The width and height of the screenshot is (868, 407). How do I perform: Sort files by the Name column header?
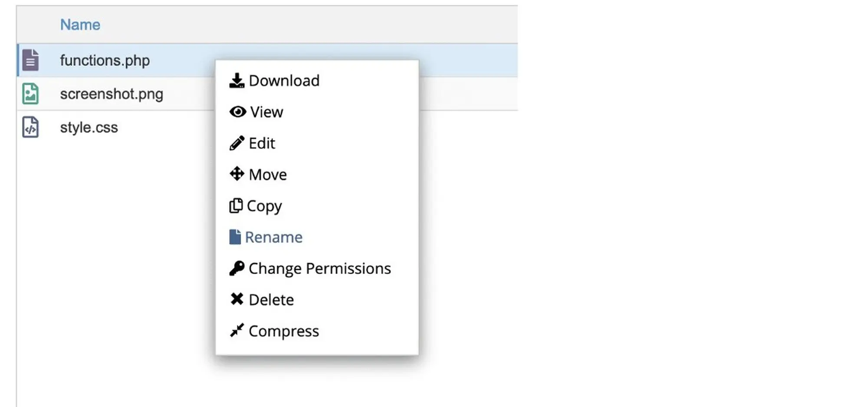[x=80, y=25]
